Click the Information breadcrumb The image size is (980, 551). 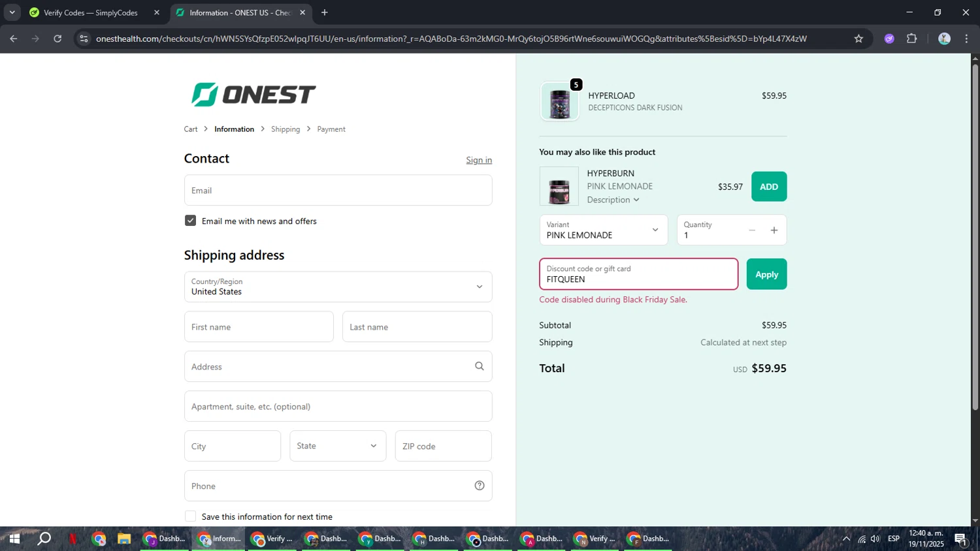point(234,129)
